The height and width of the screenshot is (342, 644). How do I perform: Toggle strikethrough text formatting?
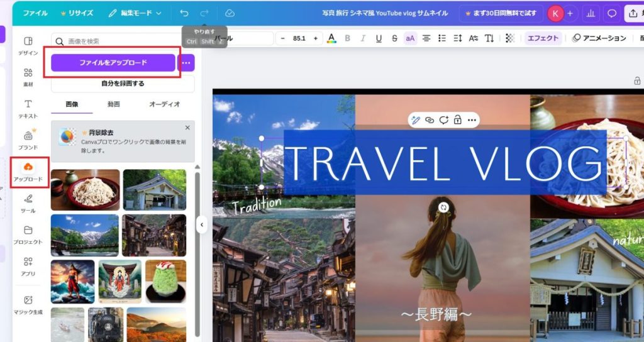[x=394, y=38]
